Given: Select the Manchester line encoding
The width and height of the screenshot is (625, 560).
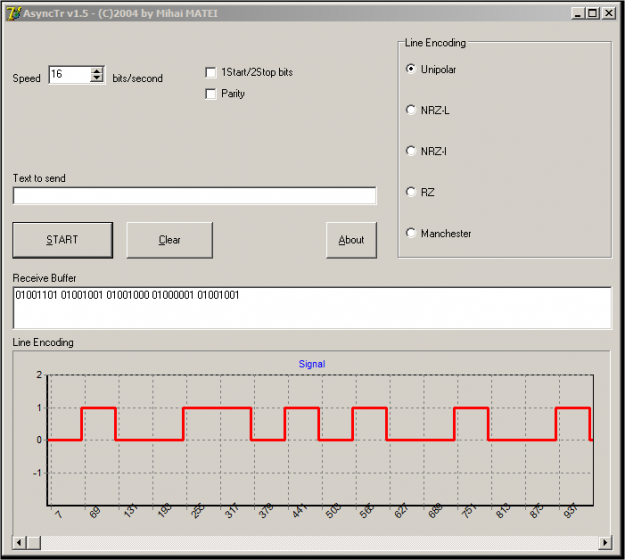Looking at the screenshot, I should coord(411,233).
